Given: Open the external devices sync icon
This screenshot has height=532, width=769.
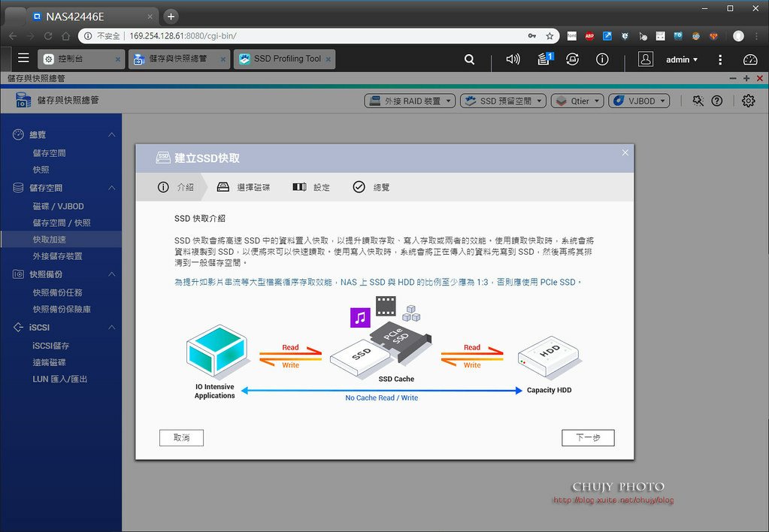Looking at the screenshot, I should click(572, 59).
